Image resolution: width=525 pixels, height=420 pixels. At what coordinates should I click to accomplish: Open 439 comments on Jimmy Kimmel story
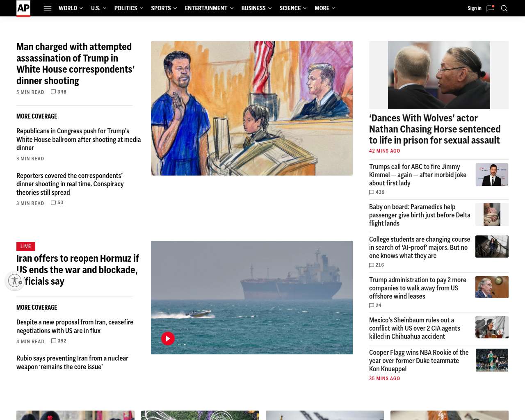(x=377, y=192)
